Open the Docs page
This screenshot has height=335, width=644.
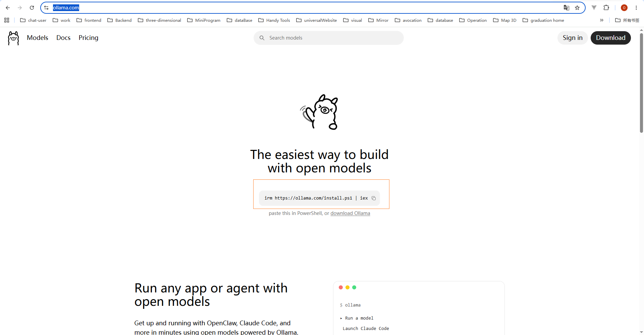(x=63, y=38)
